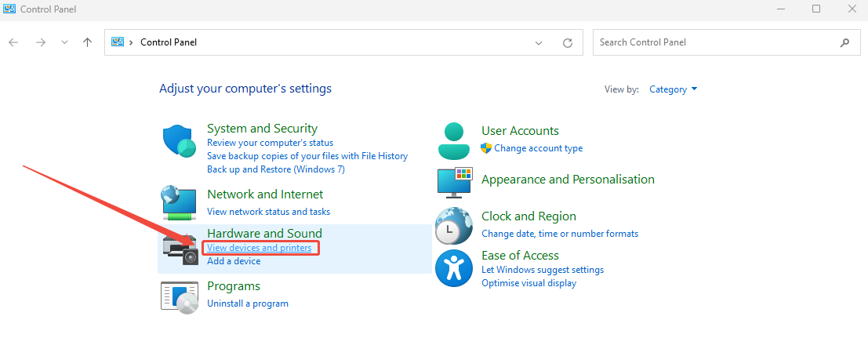Click View devices and printers link

click(x=259, y=248)
